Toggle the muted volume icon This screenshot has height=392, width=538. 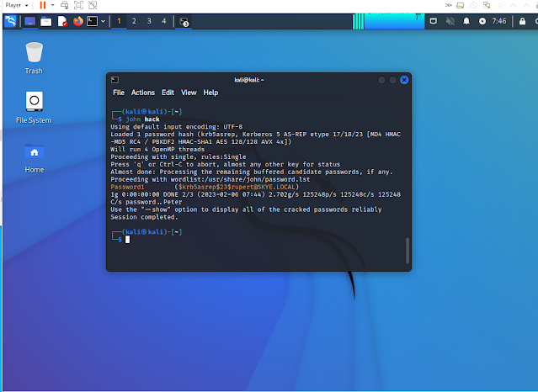450,21
